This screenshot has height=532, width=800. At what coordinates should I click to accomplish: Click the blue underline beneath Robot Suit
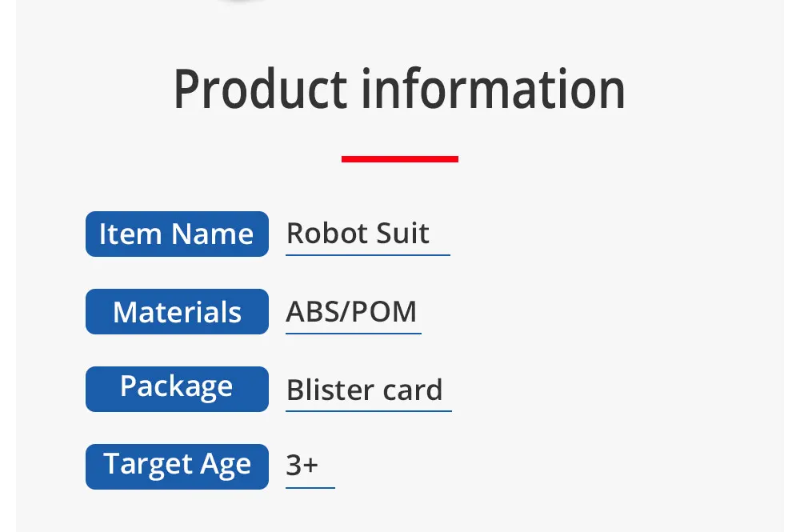point(368,254)
